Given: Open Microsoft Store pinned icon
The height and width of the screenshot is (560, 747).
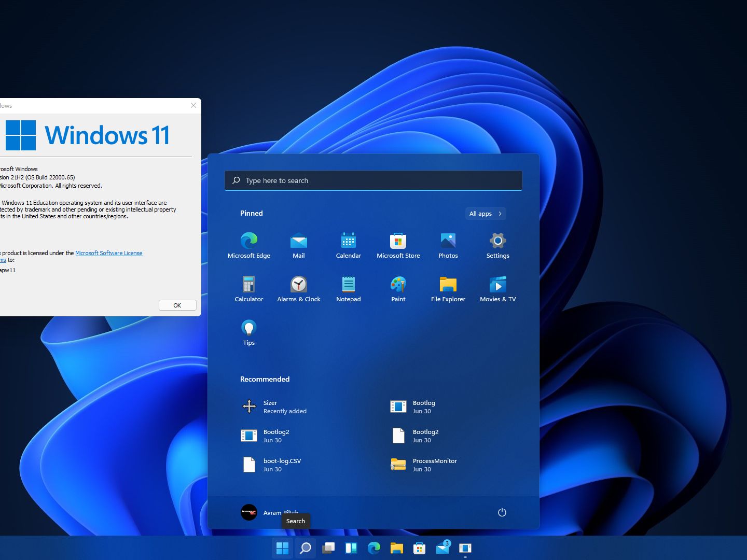Looking at the screenshot, I should (x=398, y=245).
